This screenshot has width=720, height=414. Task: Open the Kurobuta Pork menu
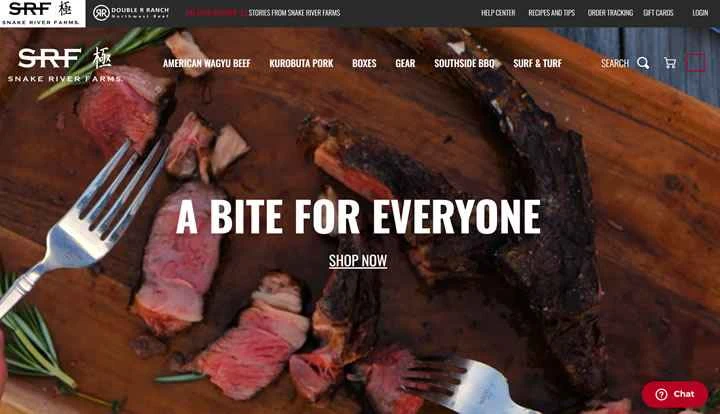[301, 63]
